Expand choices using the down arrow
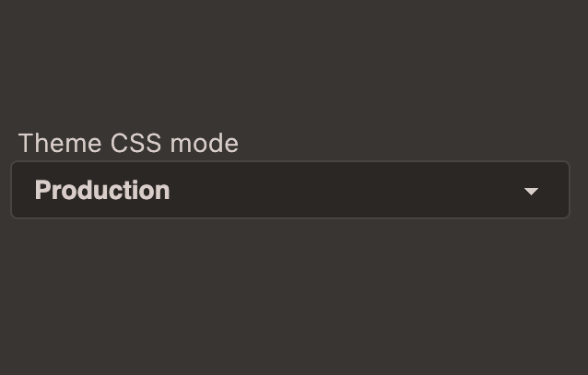This screenshot has height=375, width=588. (x=531, y=192)
